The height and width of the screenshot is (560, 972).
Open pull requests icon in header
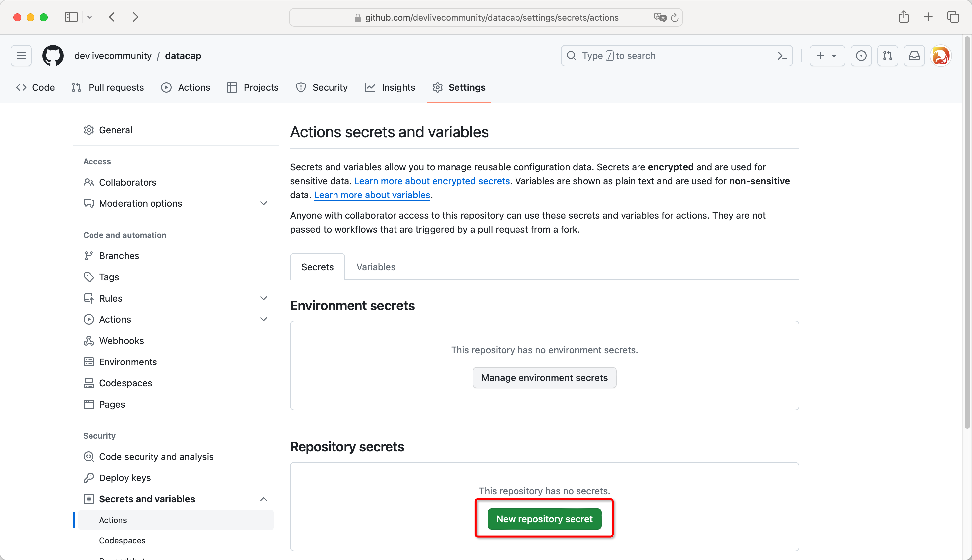(x=887, y=56)
